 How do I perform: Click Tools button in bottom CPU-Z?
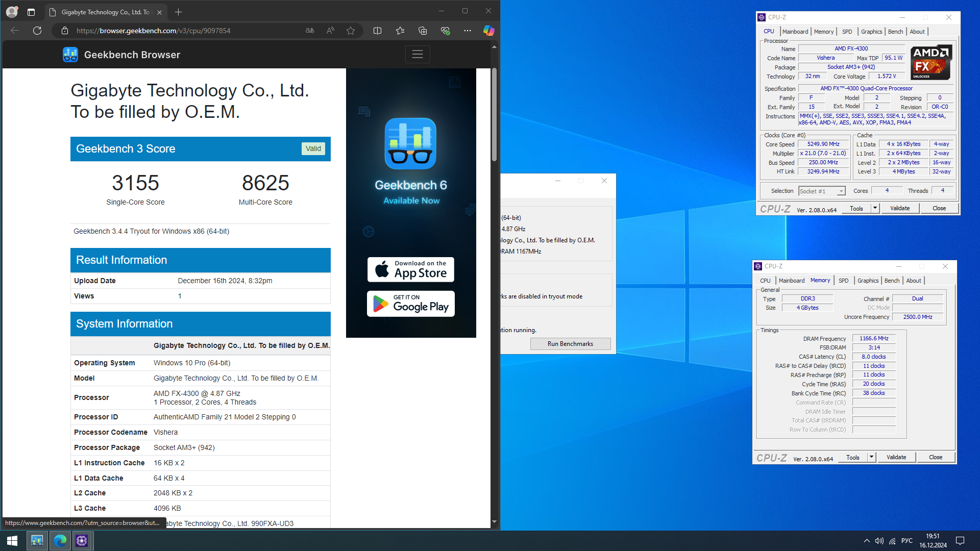point(853,458)
